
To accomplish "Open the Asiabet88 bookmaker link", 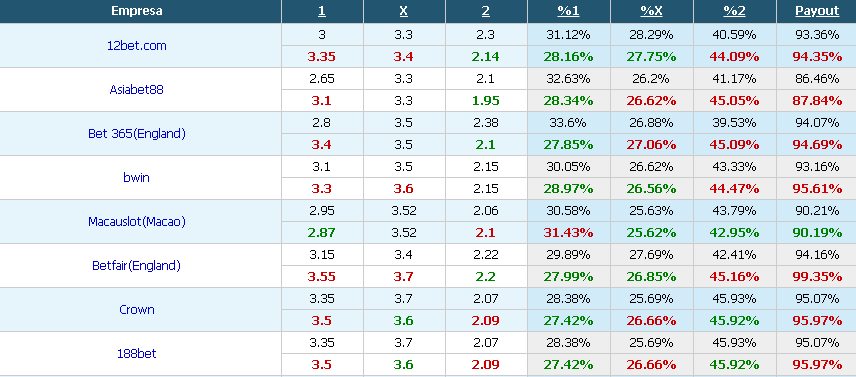I will click(136, 89).
